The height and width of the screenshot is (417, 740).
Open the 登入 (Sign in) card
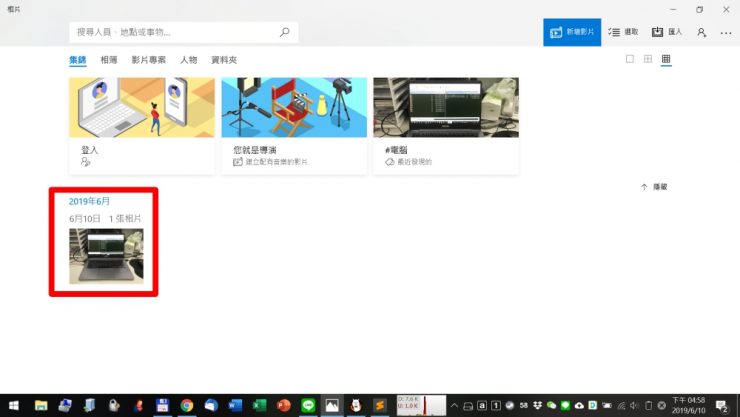pyautogui.click(x=141, y=125)
